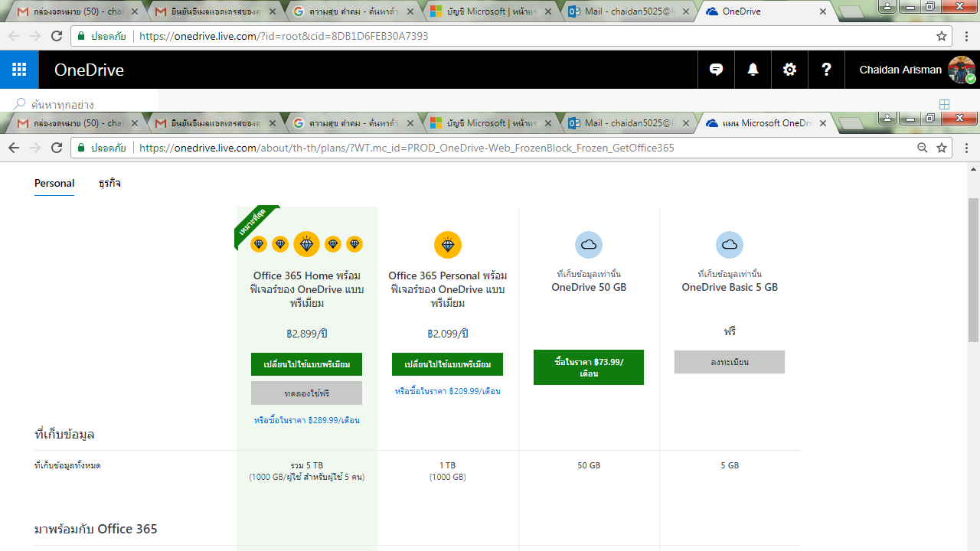Image resolution: width=980 pixels, height=551 pixels.
Task: Click the cloud icon above OneDrive Basic 5 GB
Action: point(729,244)
